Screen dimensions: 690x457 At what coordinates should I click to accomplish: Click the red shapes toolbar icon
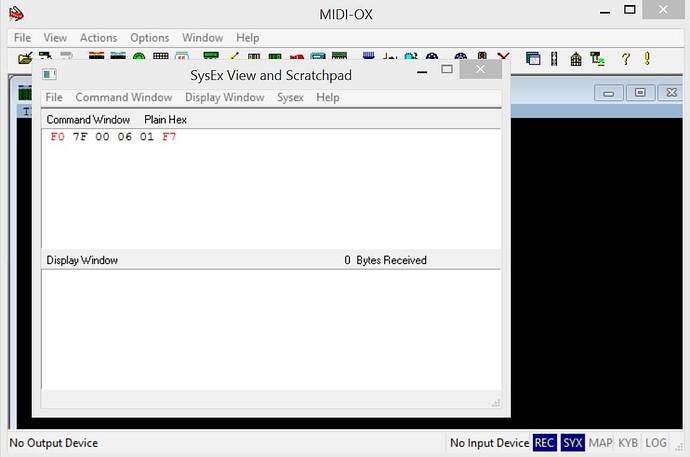coord(297,57)
